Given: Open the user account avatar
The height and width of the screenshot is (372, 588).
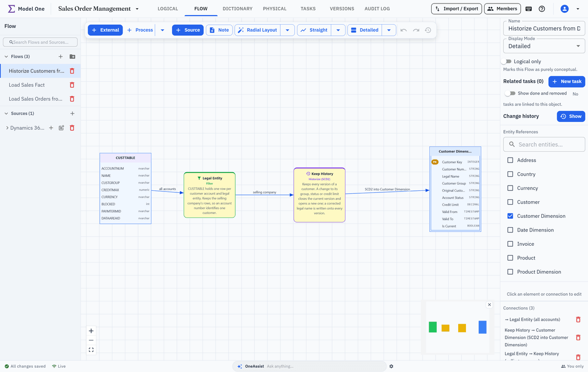Looking at the screenshot, I should pyautogui.click(x=564, y=9).
